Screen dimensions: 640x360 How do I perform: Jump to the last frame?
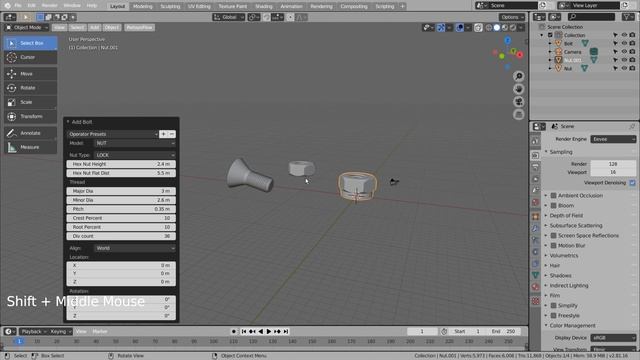(286, 331)
